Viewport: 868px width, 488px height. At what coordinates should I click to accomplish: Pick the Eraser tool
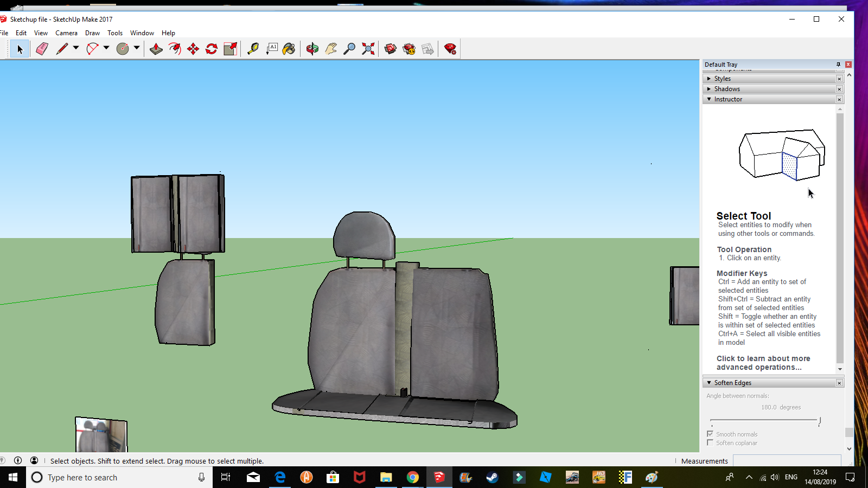(x=42, y=49)
